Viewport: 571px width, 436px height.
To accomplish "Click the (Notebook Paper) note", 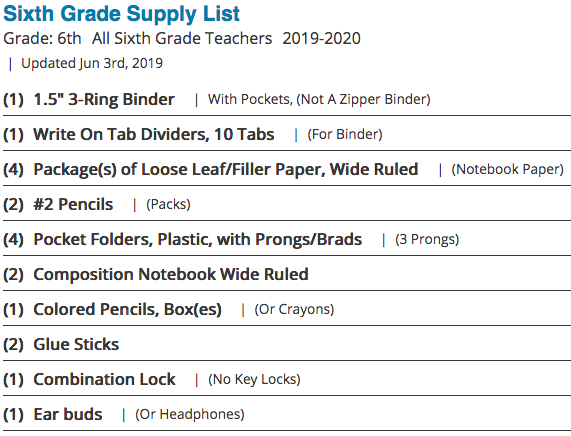I will coord(508,169).
